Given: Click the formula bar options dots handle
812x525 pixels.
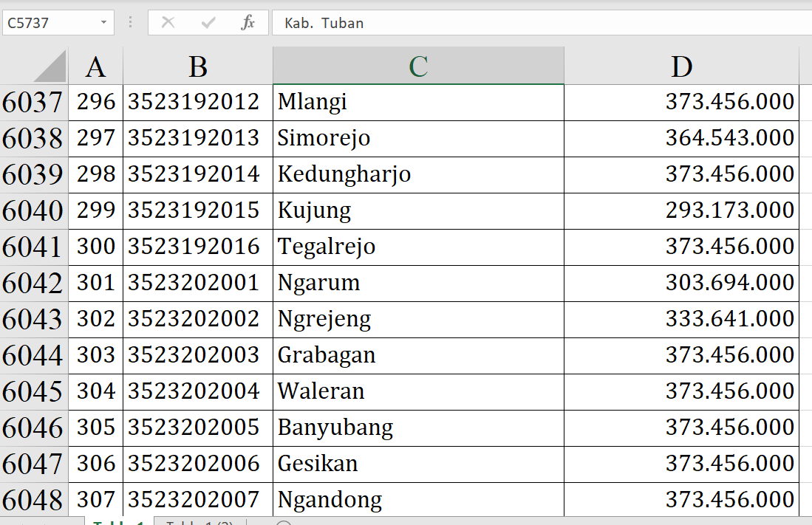Looking at the screenshot, I should point(131,23).
